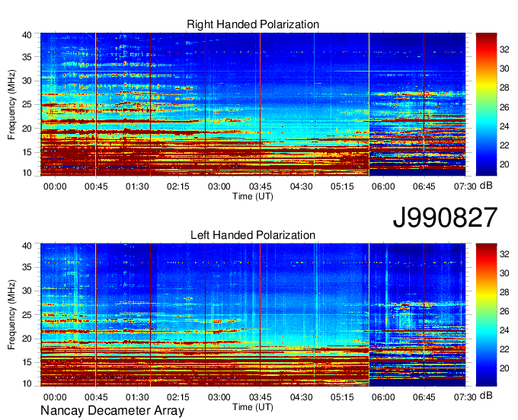Click the J990827 observation label
This screenshot has height=420, width=518.
[445, 218]
